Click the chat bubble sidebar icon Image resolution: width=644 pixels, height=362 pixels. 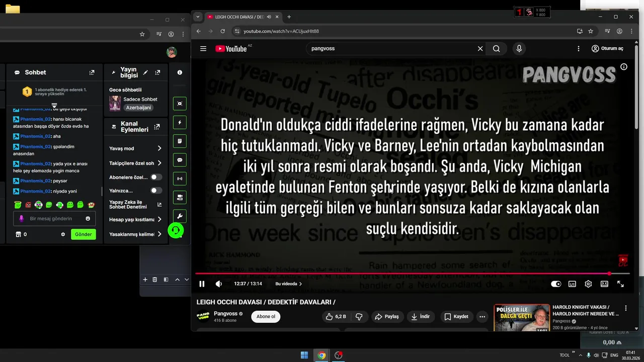click(180, 160)
